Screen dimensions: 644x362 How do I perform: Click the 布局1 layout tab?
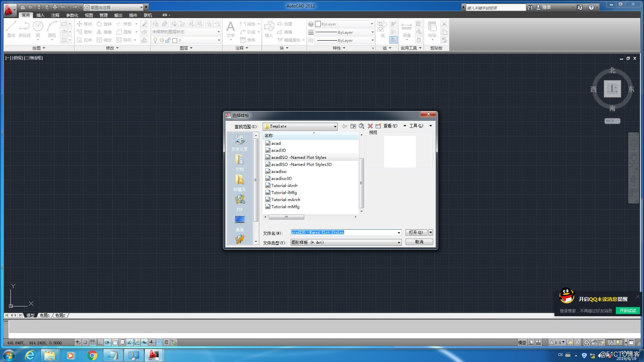(x=44, y=315)
